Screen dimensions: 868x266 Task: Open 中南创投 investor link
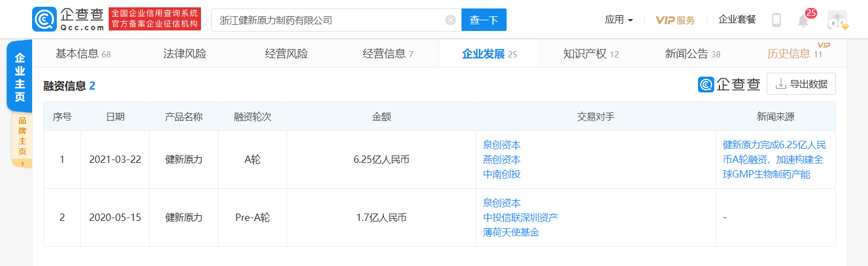click(x=502, y=174)
